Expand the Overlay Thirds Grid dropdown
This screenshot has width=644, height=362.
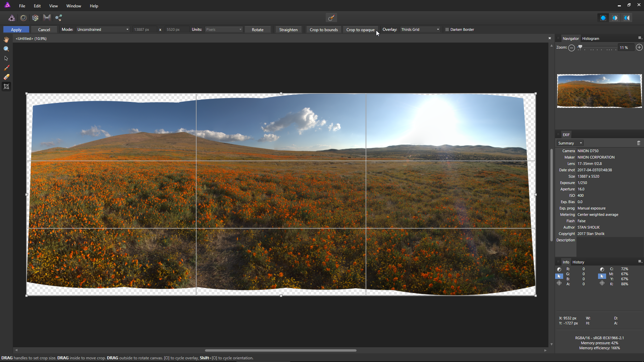tap(420, 29)
